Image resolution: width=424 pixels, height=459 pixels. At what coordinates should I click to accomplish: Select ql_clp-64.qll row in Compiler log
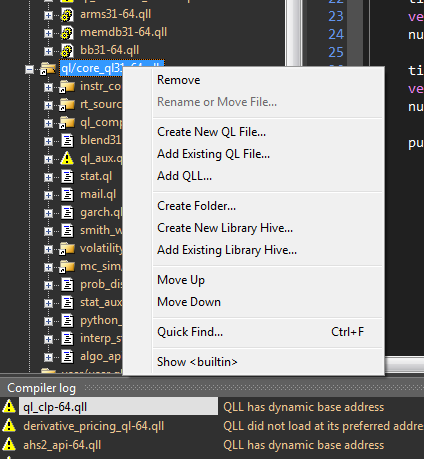pos(118,407)
